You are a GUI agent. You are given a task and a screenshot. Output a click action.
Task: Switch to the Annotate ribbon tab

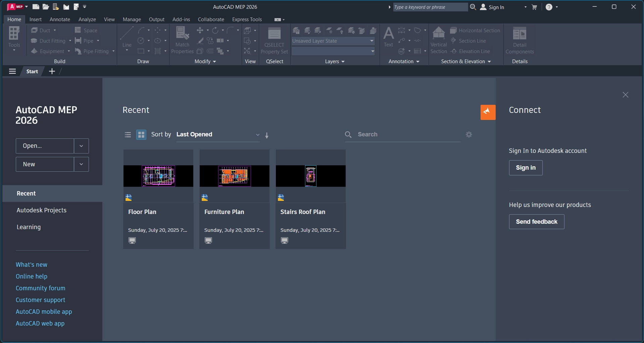point(60,19)
